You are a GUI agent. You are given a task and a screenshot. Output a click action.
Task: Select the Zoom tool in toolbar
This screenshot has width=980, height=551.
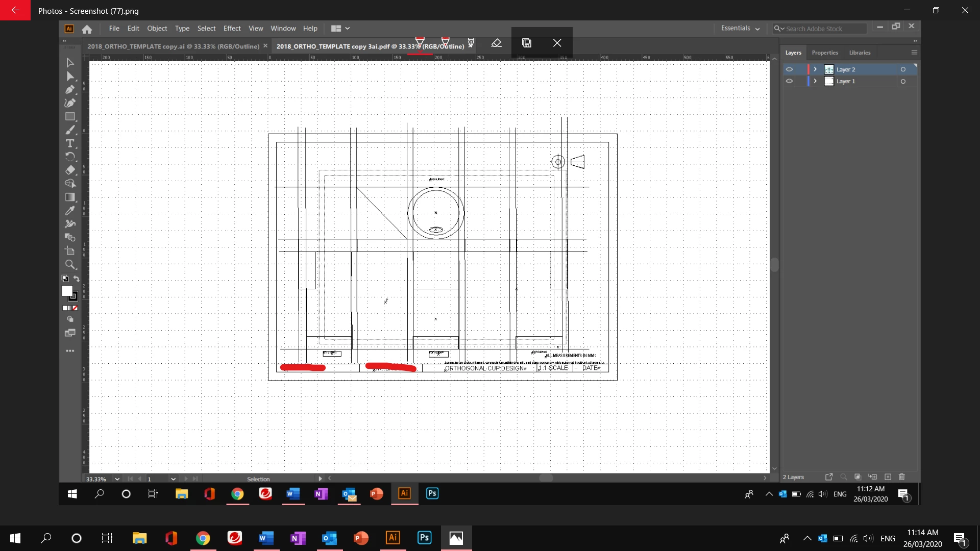[70, 264]
